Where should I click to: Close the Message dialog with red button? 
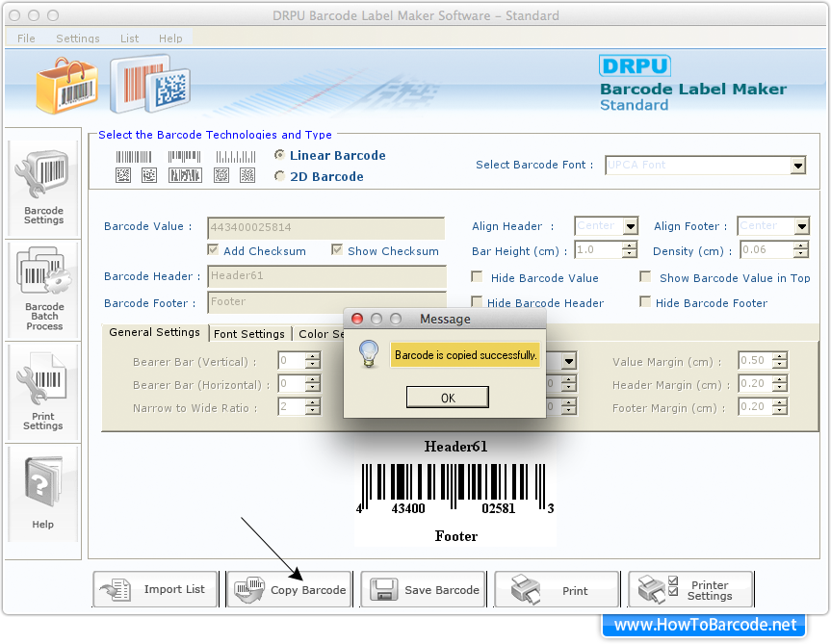pos(357,319)
